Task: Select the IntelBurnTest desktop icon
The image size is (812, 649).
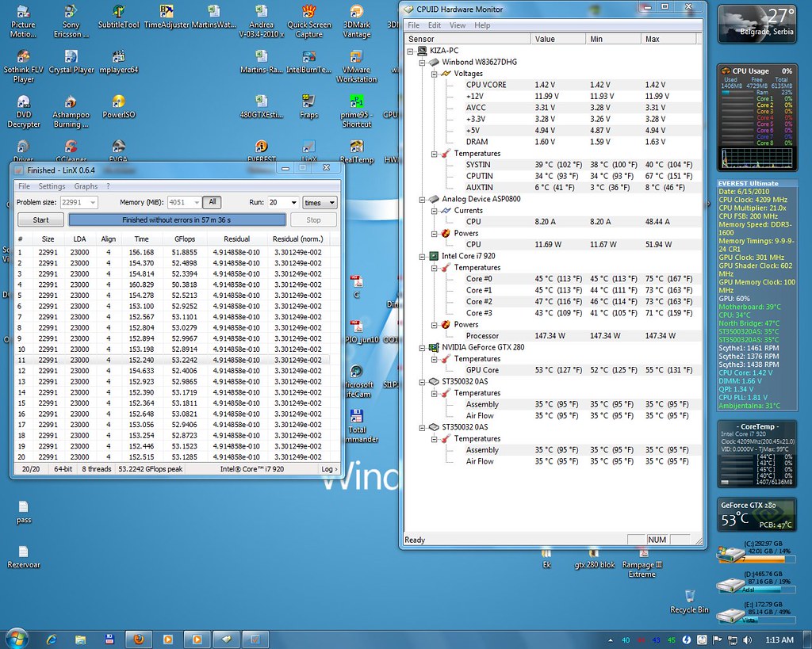Action: 309,62
